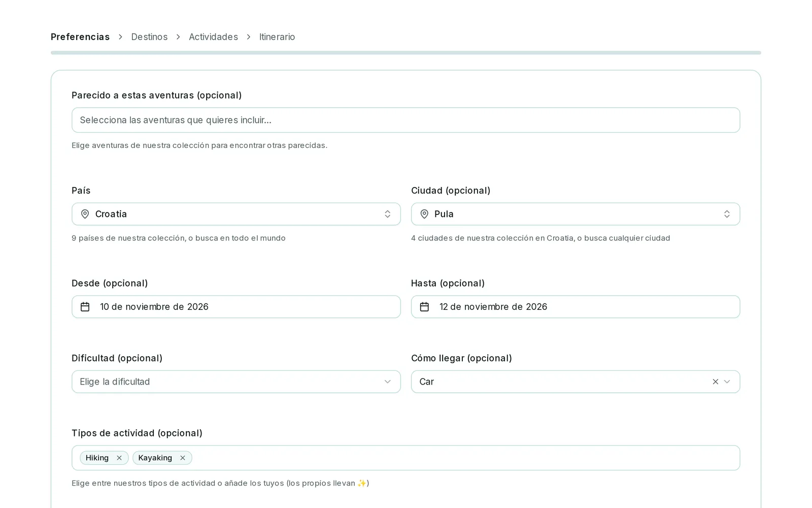The width and height of the screenshot is (812, 508).
Task: Click the chevron between Actividades and Itinerario
Action: 249,37
